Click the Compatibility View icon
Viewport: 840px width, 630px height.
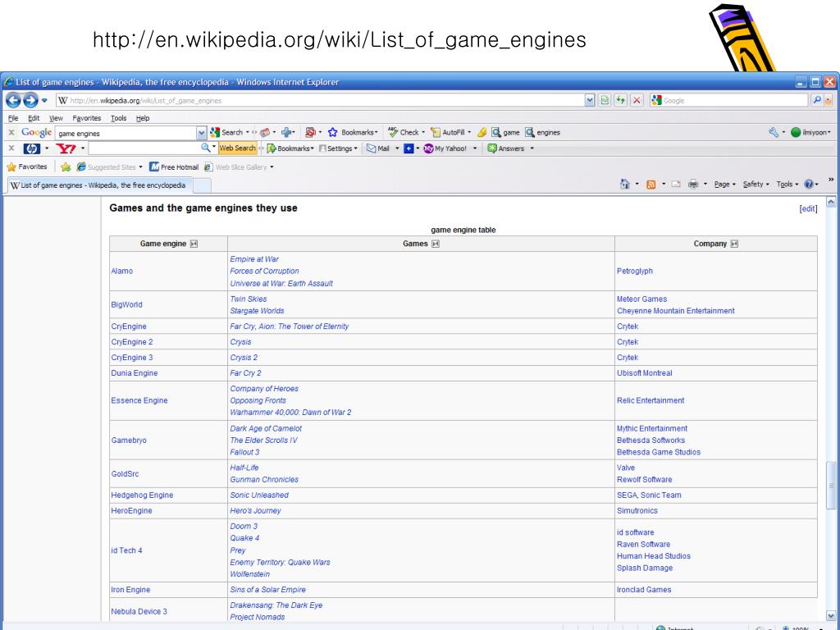(605, 100)
